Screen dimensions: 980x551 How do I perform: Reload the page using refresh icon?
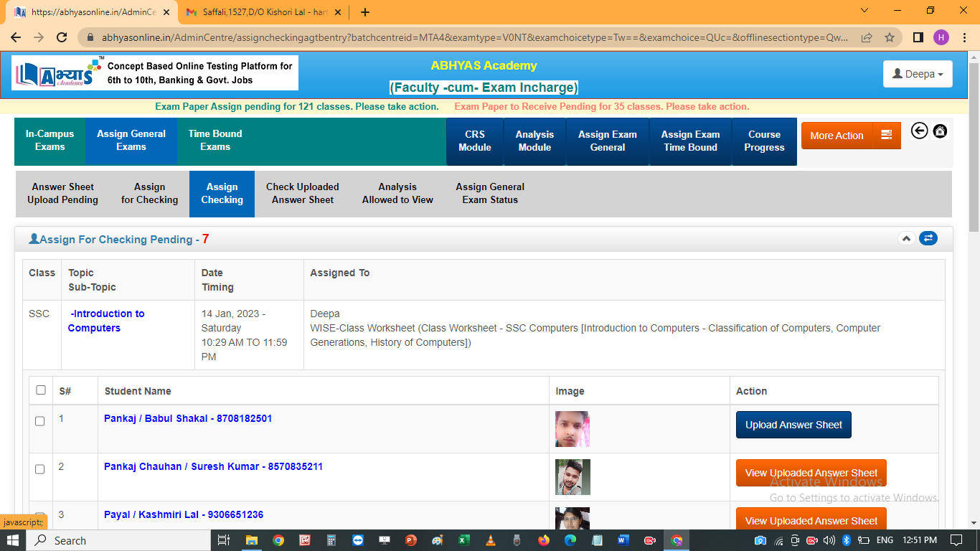62,37
